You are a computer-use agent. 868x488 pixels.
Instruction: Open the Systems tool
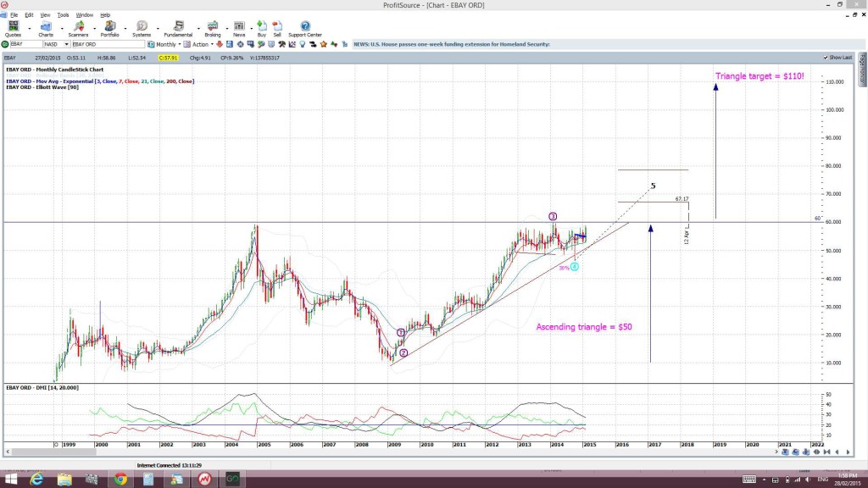pos(142,29)
